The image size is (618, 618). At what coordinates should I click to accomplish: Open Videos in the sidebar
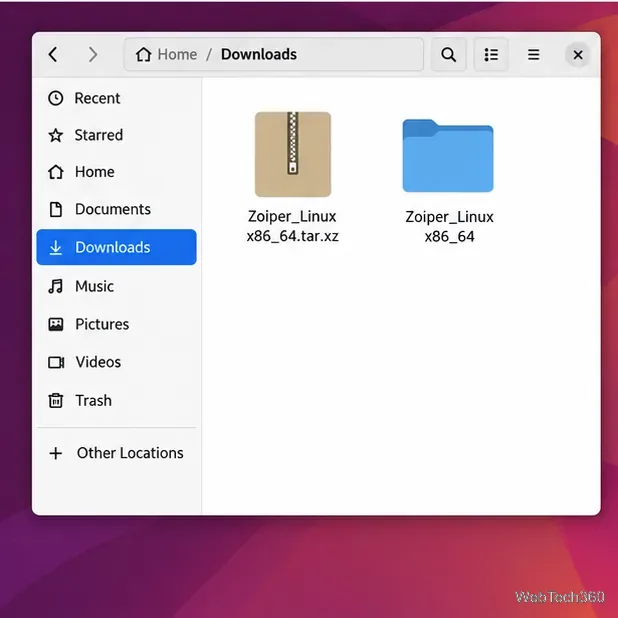pyautogui.click(x=117, y=362)
